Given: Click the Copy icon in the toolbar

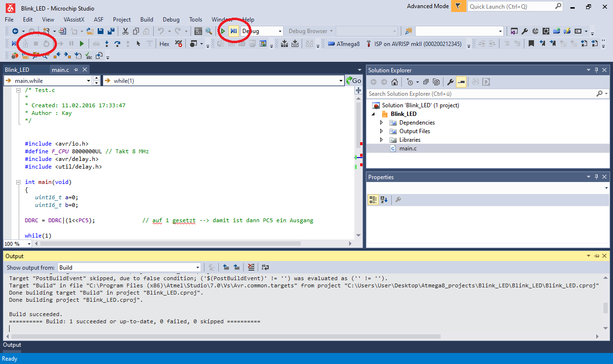Looking at the screenshot, I should 136,31.
